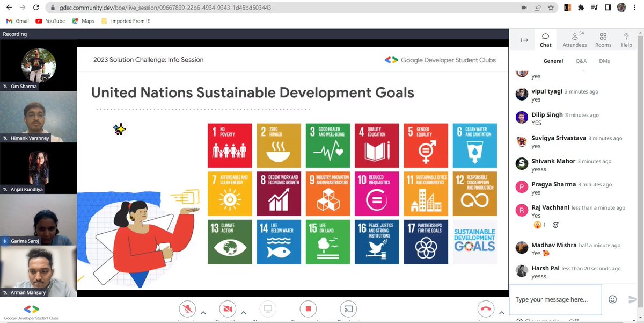Click the camera permission icon in address bar

(x=524, y=8)
